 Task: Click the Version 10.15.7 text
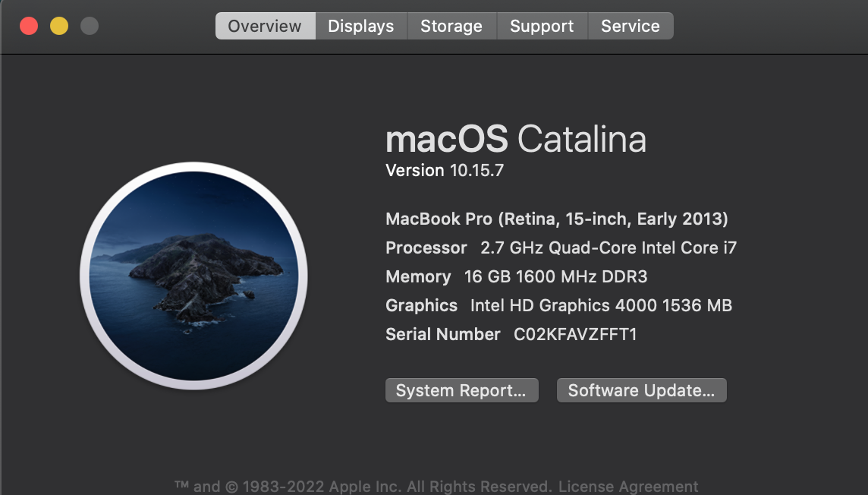point(445,171)
